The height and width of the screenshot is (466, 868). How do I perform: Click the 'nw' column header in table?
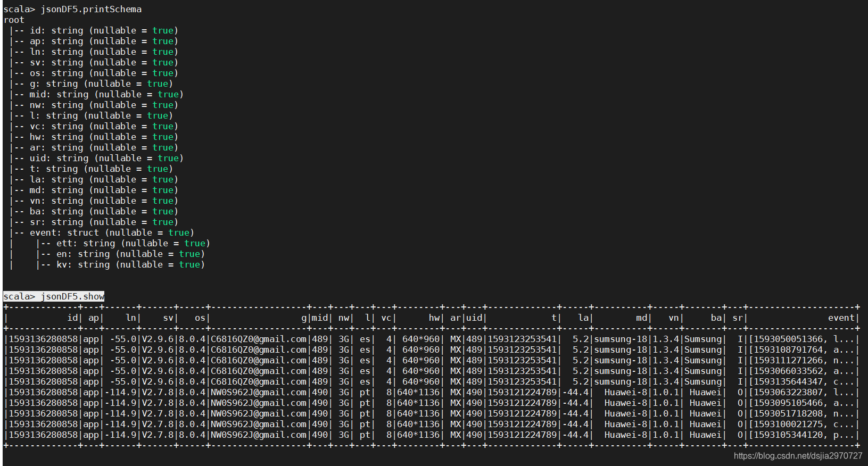[x=344, y=318]
